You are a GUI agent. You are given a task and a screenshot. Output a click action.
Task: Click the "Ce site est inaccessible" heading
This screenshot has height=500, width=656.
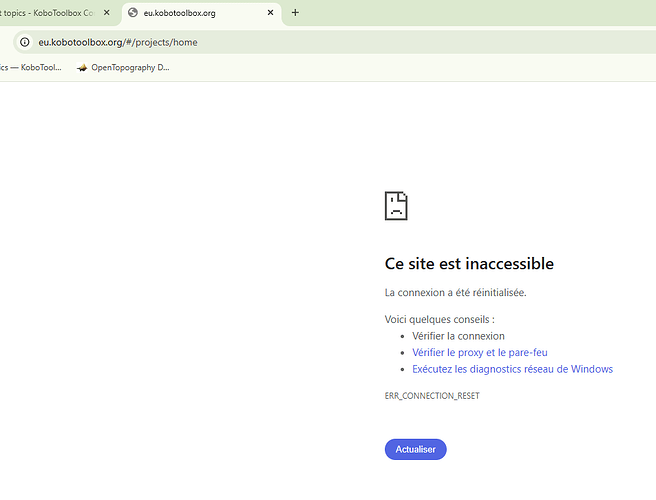pyautogui.click(x=469, y=264)
